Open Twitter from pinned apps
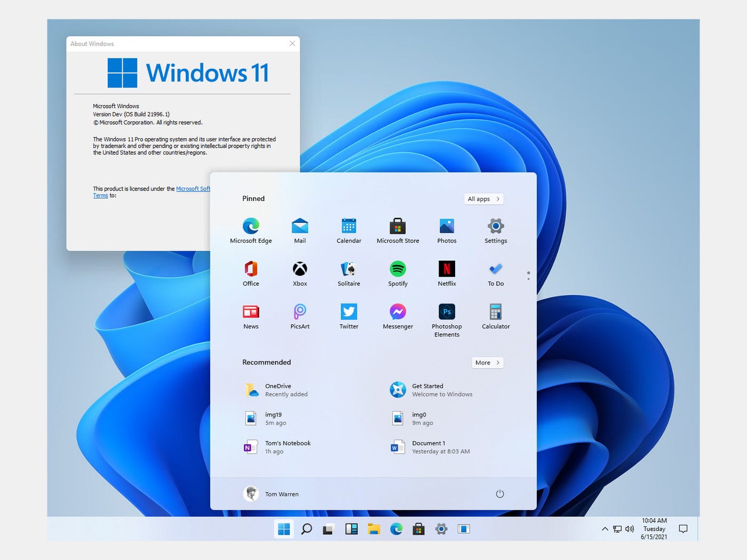This screenshot has width=747, height=560. point(348,312)
